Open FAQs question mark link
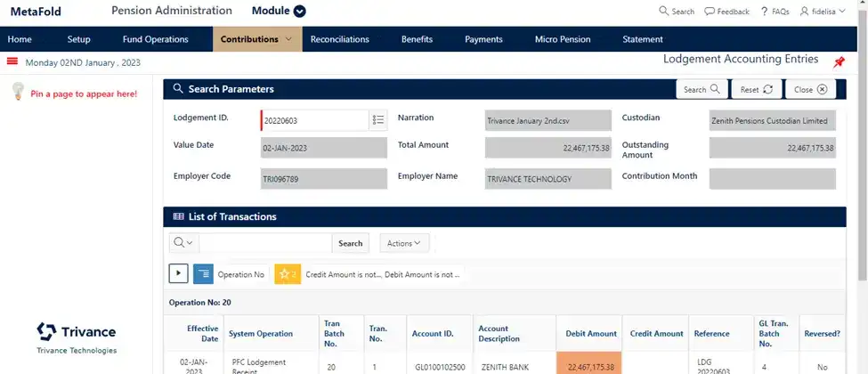This screenshot has height=374, width=868. point(775,11)
